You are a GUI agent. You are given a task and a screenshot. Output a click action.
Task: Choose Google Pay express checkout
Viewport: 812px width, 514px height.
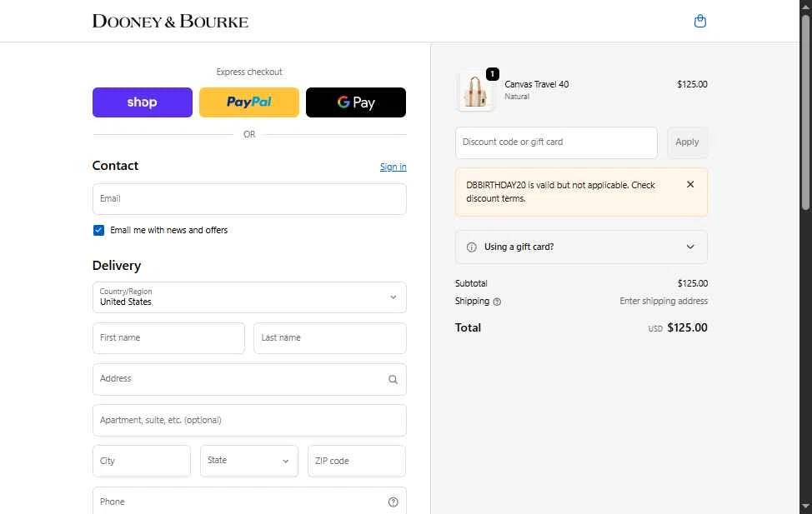[356, 102]
